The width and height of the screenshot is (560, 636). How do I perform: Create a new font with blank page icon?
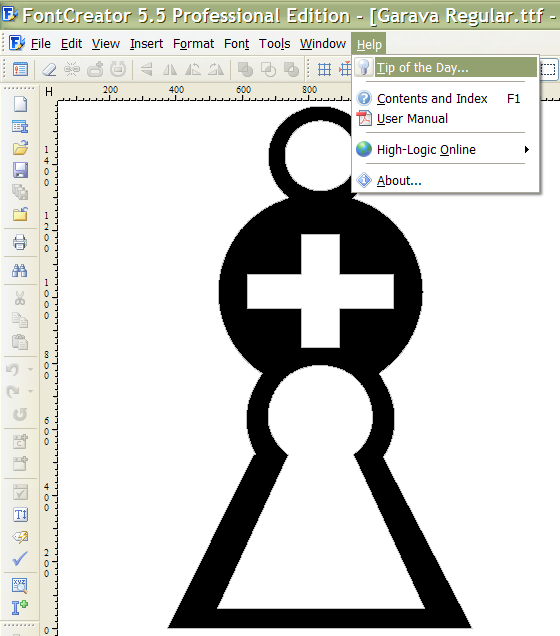coord(20,104)
